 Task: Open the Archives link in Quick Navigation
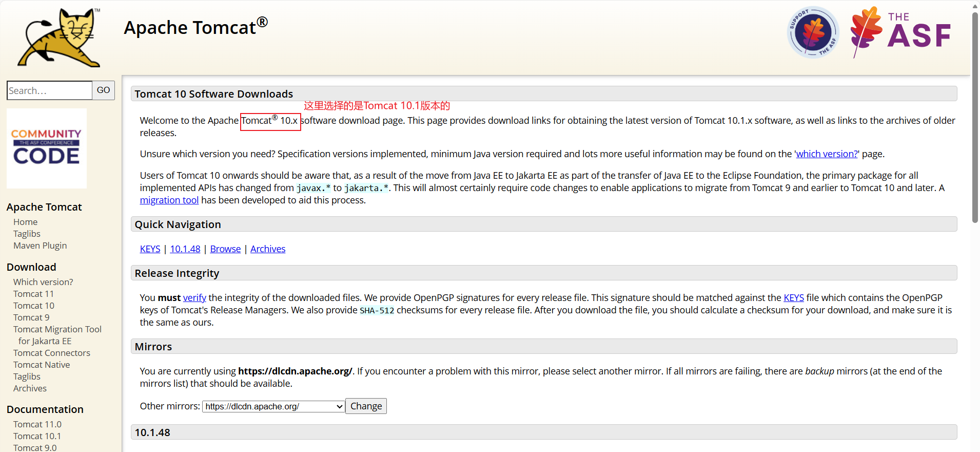click(268, 249)
